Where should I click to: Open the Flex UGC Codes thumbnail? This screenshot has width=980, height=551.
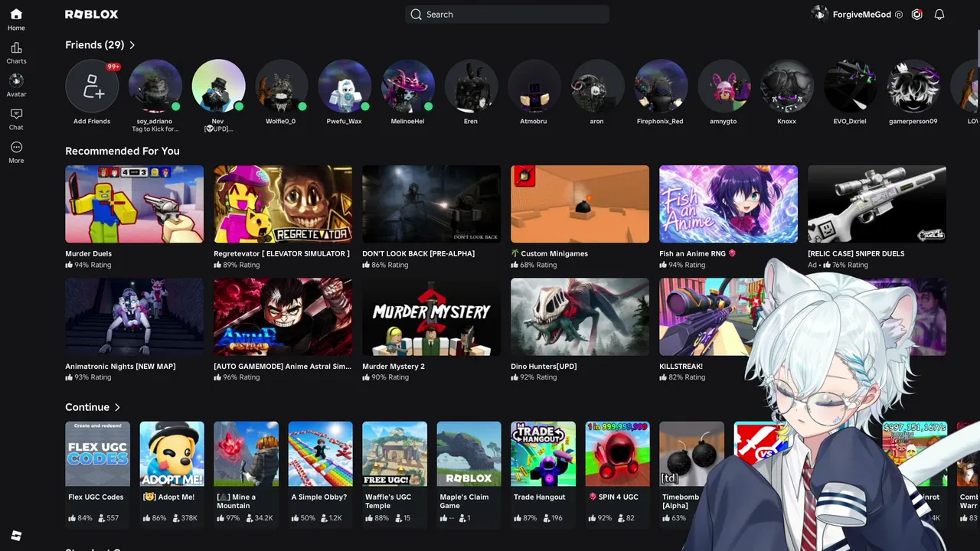coord(97,454)
